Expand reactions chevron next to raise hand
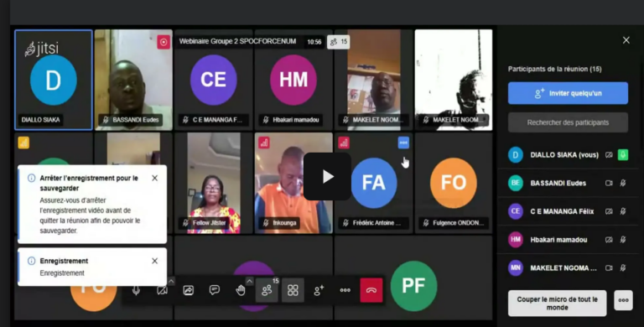644x327 pixels. pos(249,281)
